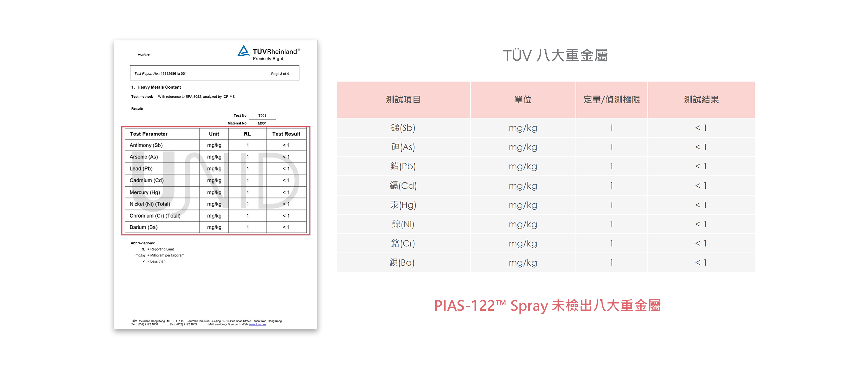868x367 pixels.
Task: Click Lead (Pb) row in report
Action: click(216, 169)
